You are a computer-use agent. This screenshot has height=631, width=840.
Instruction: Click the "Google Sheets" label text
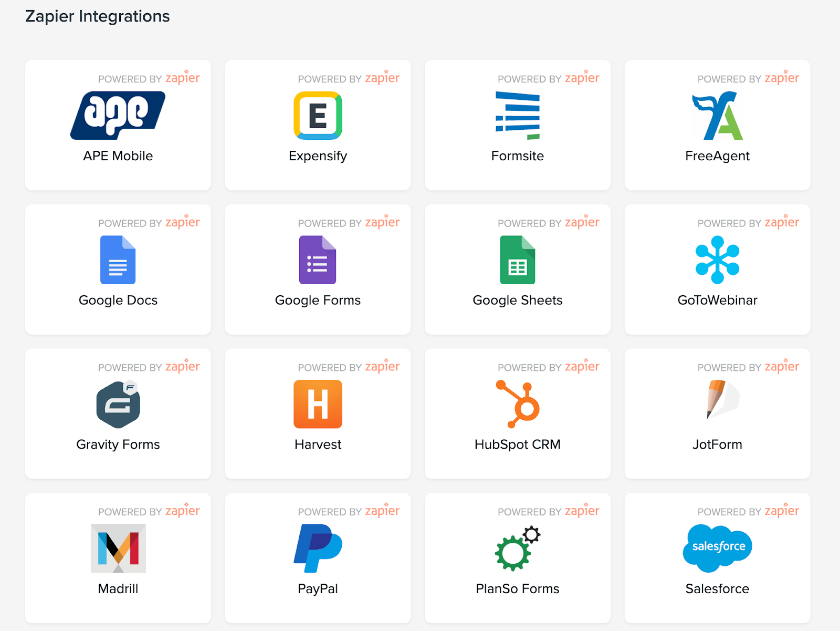pyautogui.click(x=518, y=301)
